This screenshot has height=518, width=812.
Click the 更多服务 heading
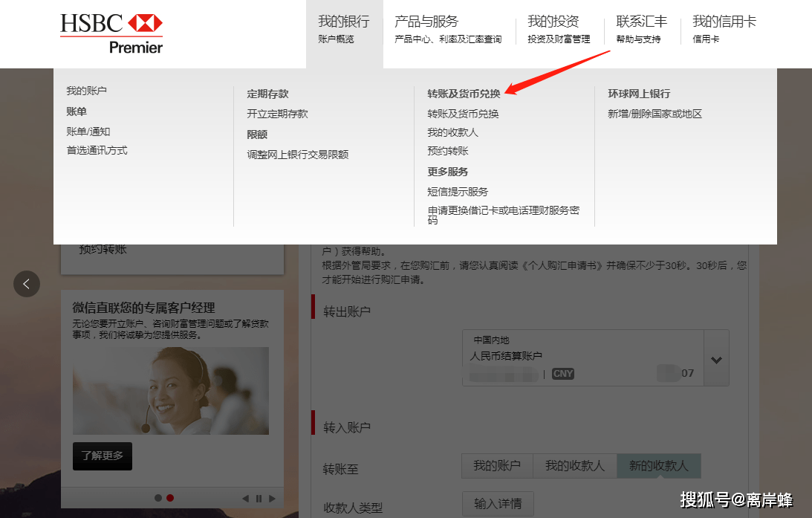click(447, 172)
